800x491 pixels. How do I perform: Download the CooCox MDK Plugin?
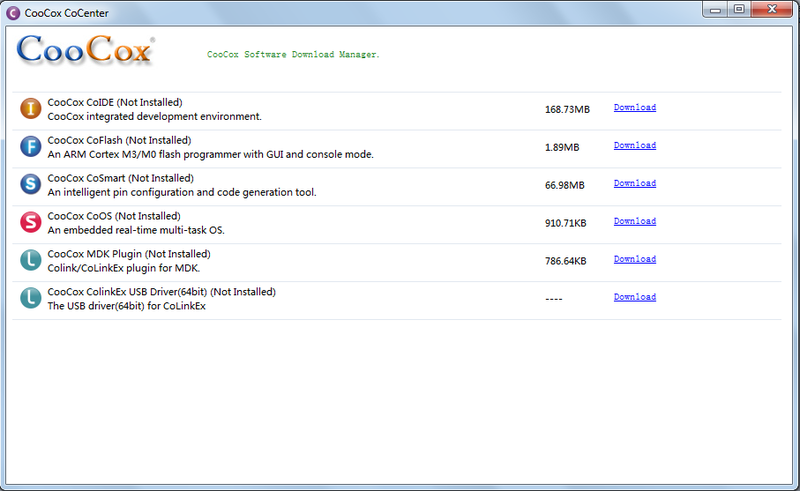tap(634, 259)
